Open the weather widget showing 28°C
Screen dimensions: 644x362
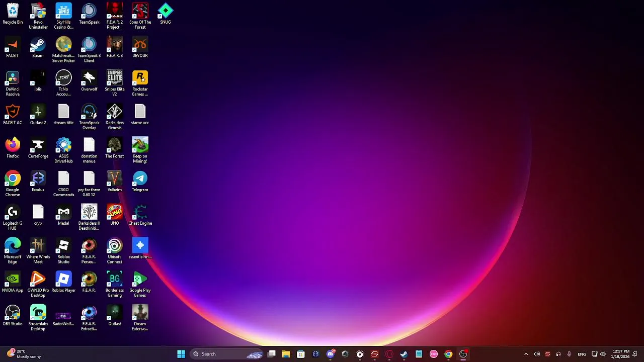point(24,354)
